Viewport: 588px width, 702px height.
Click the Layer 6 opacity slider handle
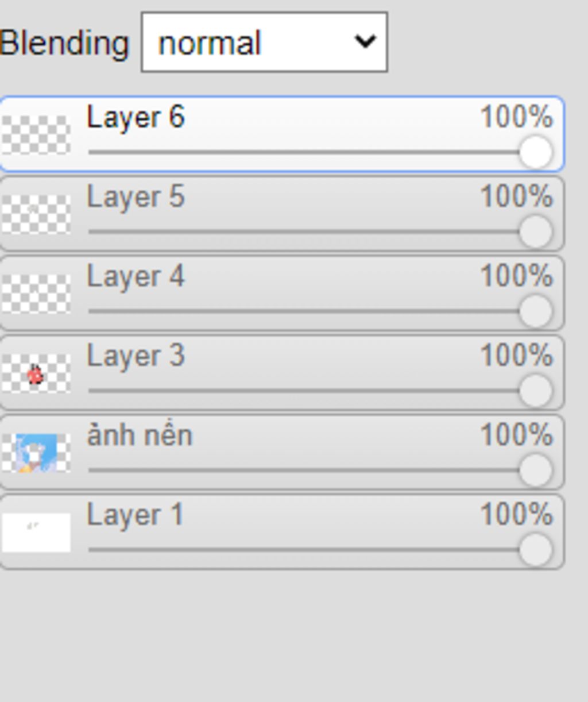536,152
